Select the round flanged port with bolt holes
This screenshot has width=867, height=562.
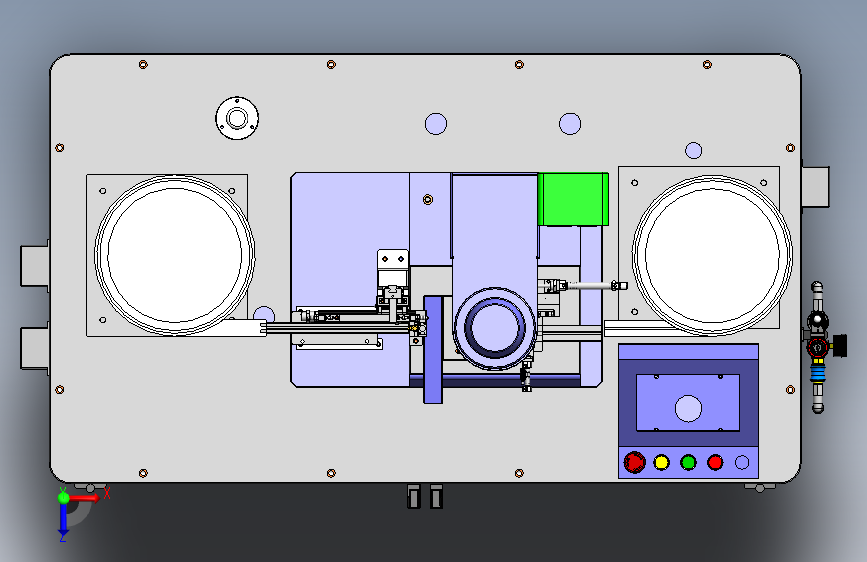(237, 118)
